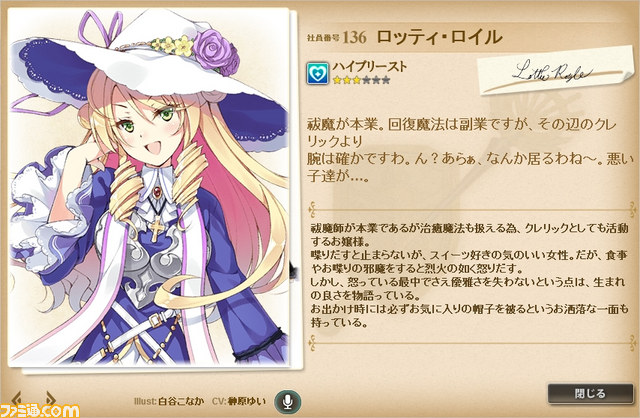Go to the next character with right arrow

tap(50, 398)
